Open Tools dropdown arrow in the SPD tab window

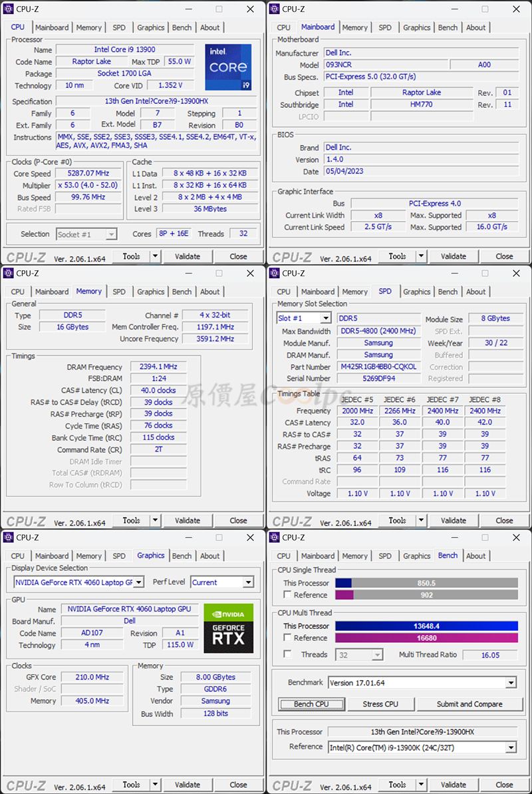(x=422, y=520)
